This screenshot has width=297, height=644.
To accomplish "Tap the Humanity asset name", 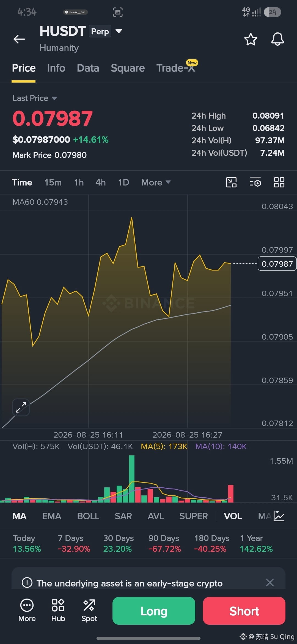I will point(59,48).
